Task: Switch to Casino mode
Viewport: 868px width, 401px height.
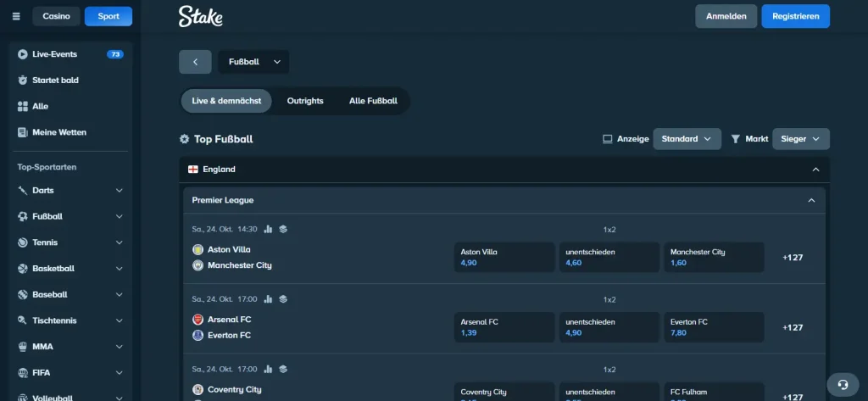Action: [57, 17]
